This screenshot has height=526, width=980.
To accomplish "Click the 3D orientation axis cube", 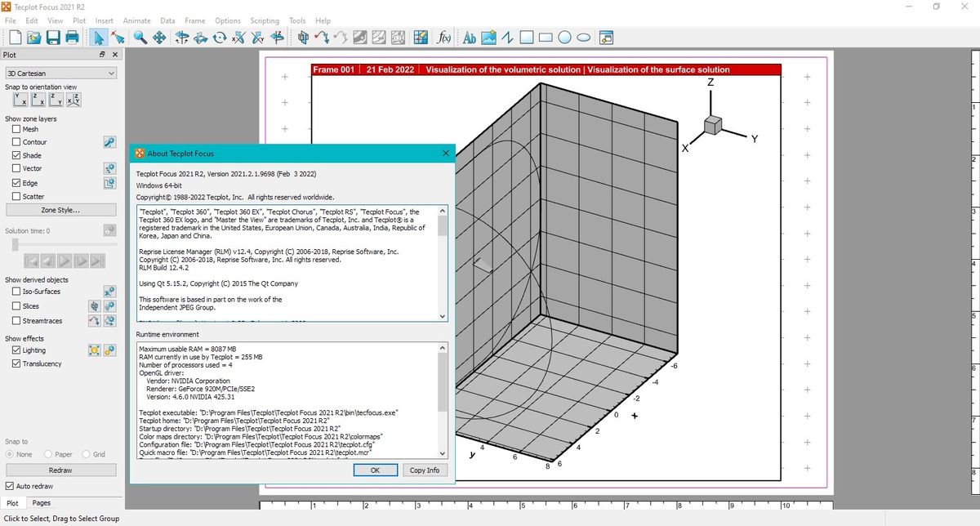I will 712,124.
